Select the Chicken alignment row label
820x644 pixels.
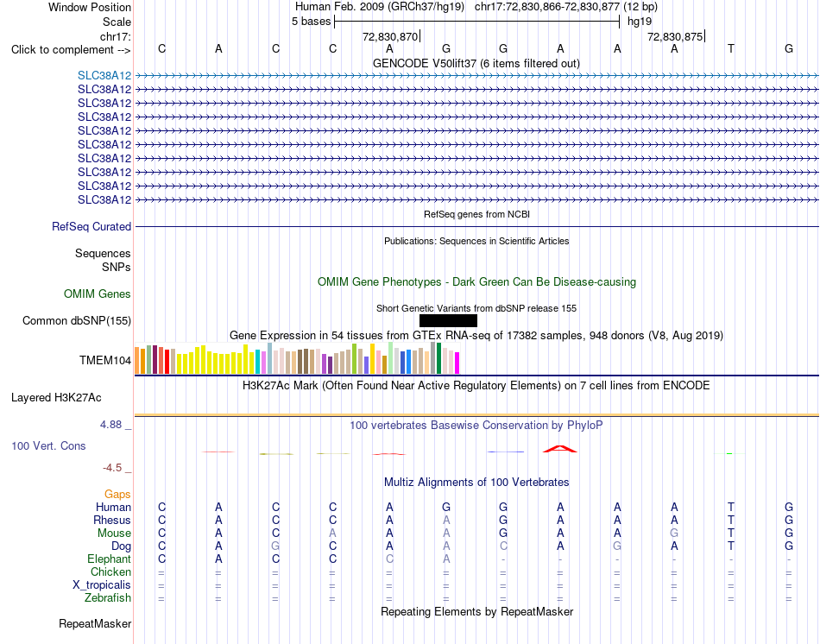point(110,571)
